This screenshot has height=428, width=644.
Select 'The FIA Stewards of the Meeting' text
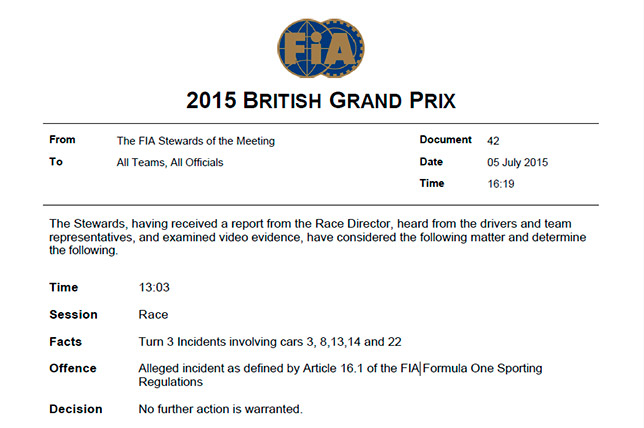click(x=195, y=141)
